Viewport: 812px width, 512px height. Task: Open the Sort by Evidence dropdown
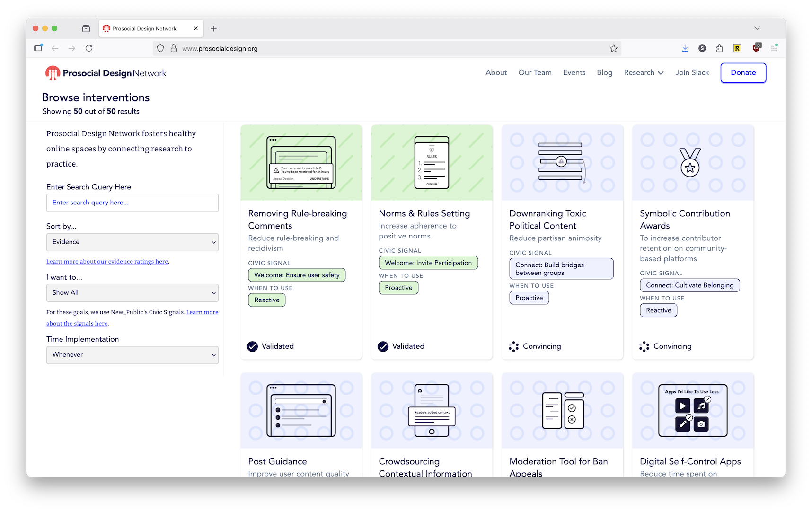point(132,242)
